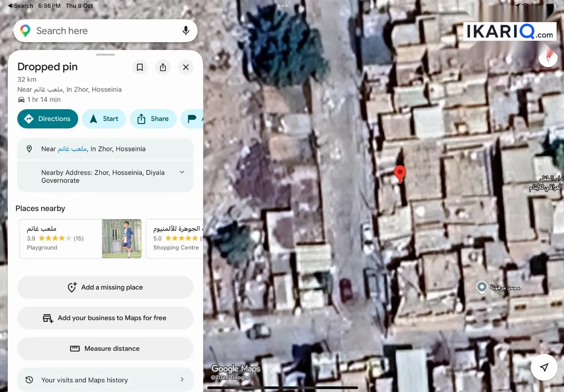The width and height of the screenshot is (564, 392).
Task: Open the Shopping Centre nearby place card
Action: [x=174, y=238]
